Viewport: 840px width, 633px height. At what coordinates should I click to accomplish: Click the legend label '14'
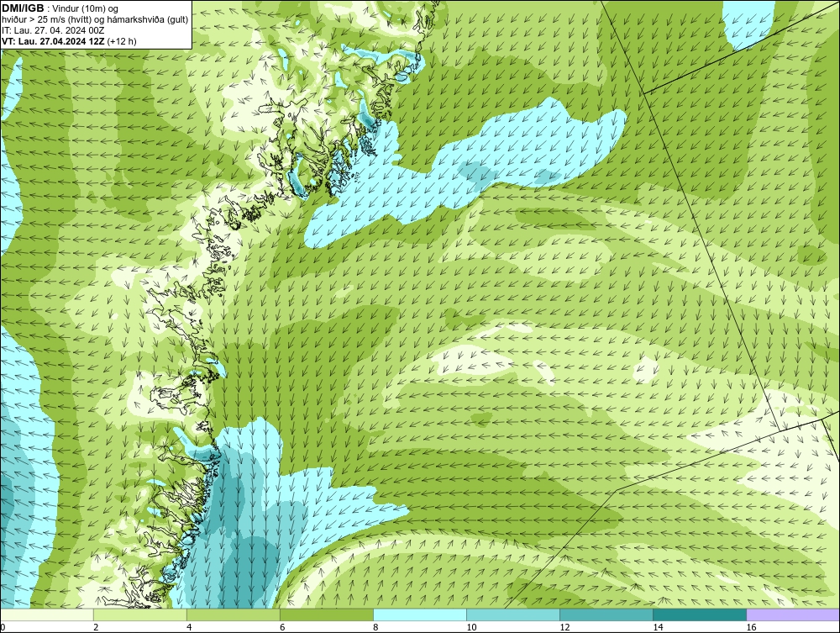click(x=658, y=627)
